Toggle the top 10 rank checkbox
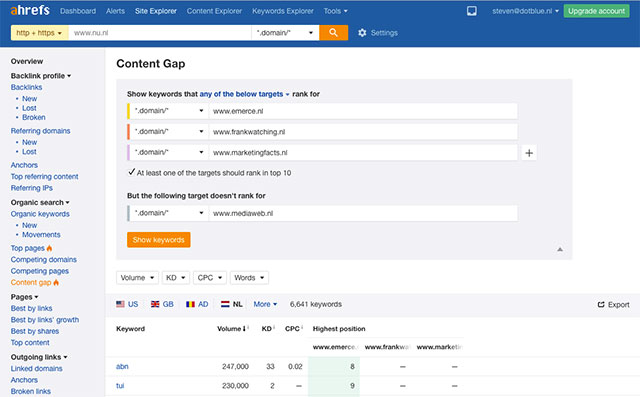The width and height of the screenshot is (640, 397). pos(131,172)
